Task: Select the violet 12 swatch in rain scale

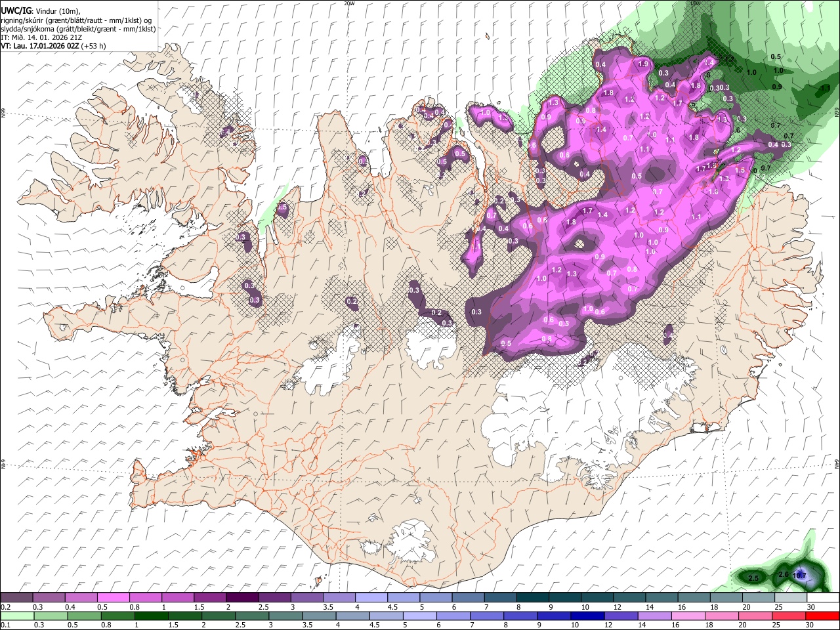Action: pyautogui.click(x=620, y=616)
